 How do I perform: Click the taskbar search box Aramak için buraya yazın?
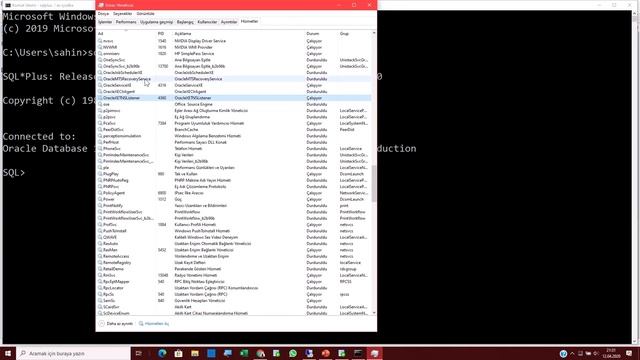pos(73,353)
